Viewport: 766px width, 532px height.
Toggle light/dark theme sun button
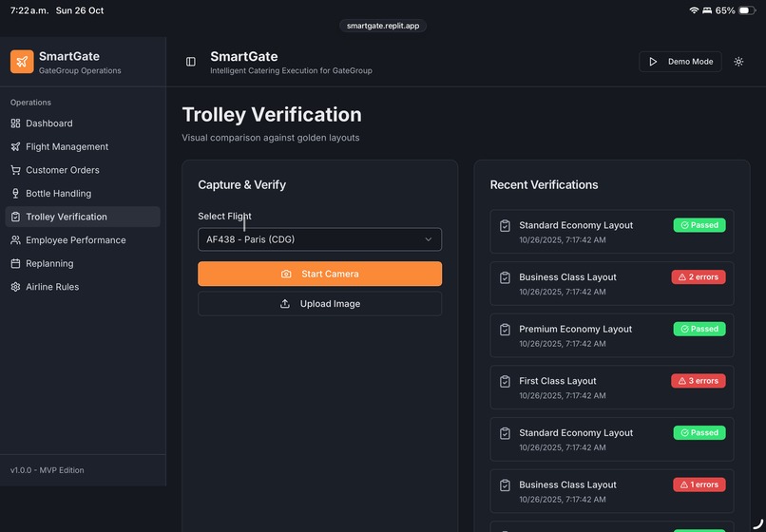pyautogui.click(x=738, y=62)
